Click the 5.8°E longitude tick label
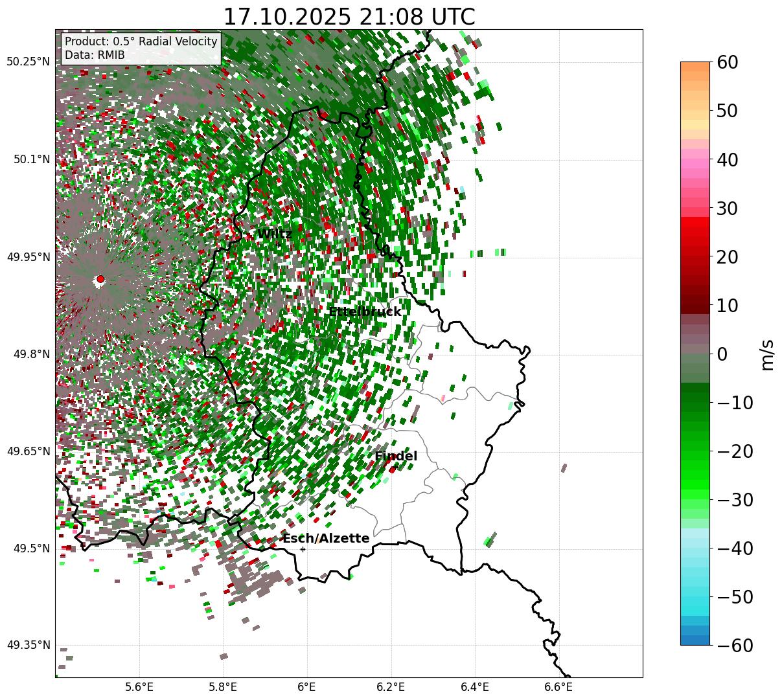Screen dimensions: 782x700 point(223,686)
